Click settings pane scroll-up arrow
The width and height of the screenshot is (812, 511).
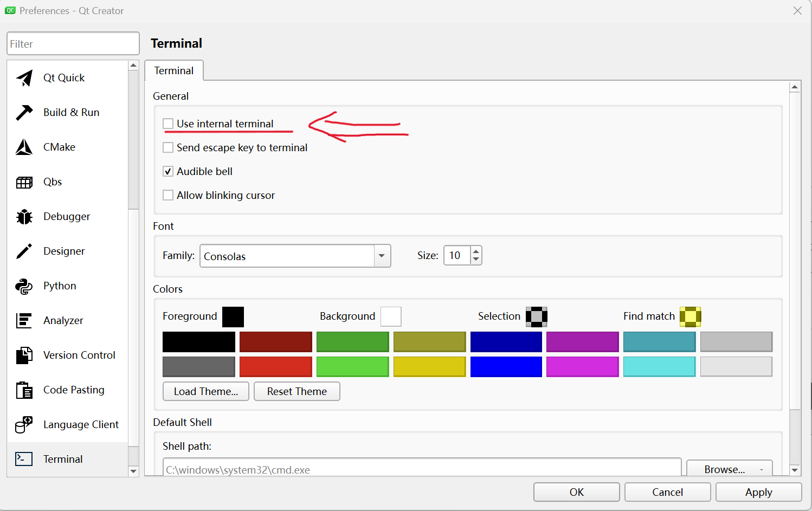[795, 87]
